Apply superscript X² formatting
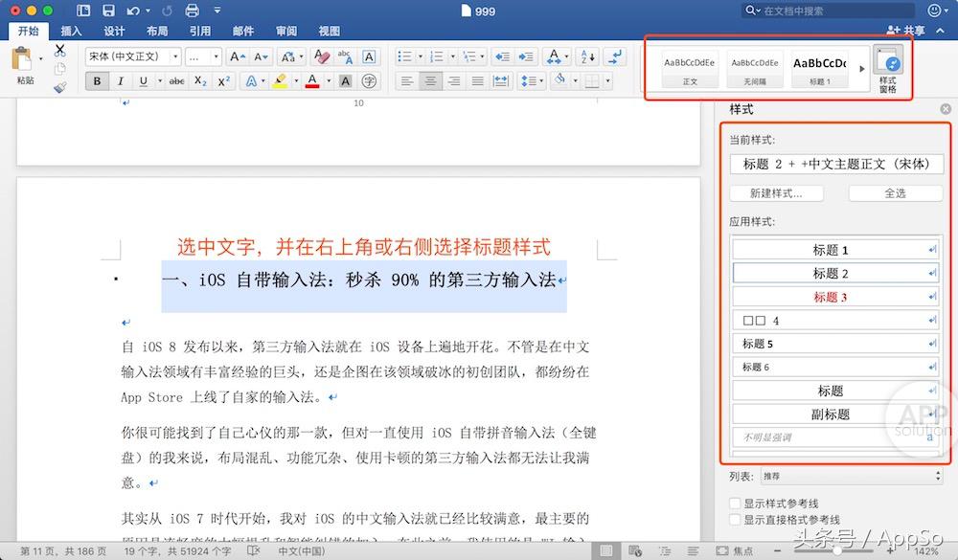958x560 pixels. [223, 80]
